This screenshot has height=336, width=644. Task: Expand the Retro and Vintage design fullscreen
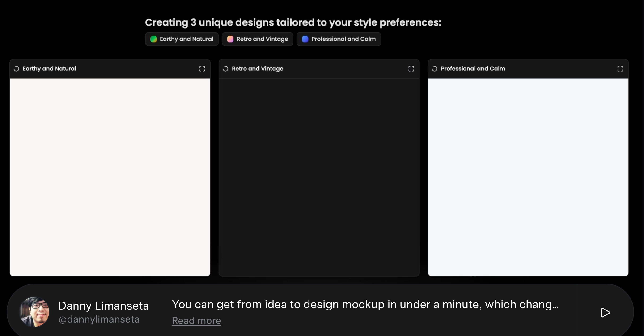tap(411, 69)
